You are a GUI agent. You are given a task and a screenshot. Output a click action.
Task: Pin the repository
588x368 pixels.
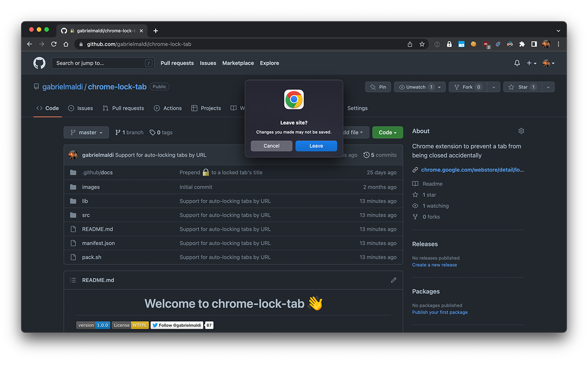click(x=378, y=86)
